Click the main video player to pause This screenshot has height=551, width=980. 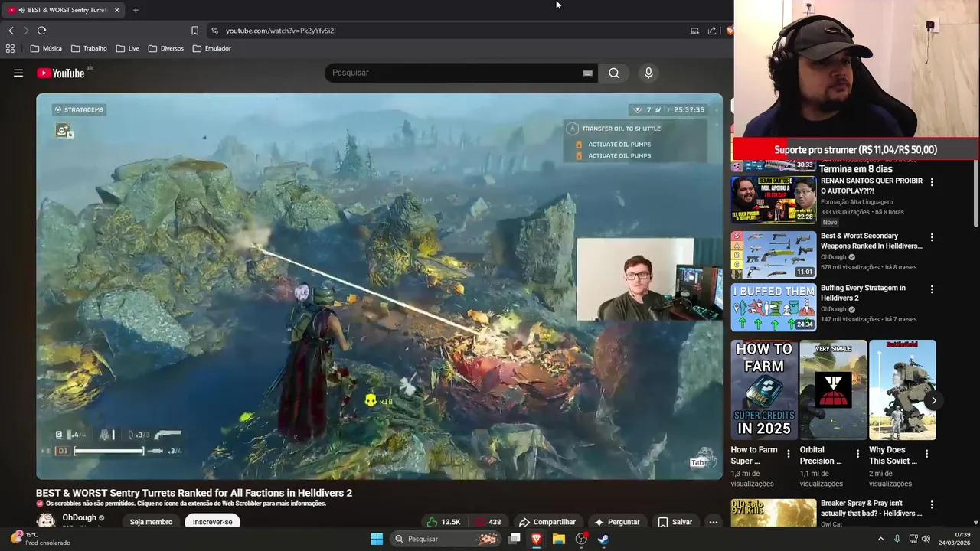point(379,286)
